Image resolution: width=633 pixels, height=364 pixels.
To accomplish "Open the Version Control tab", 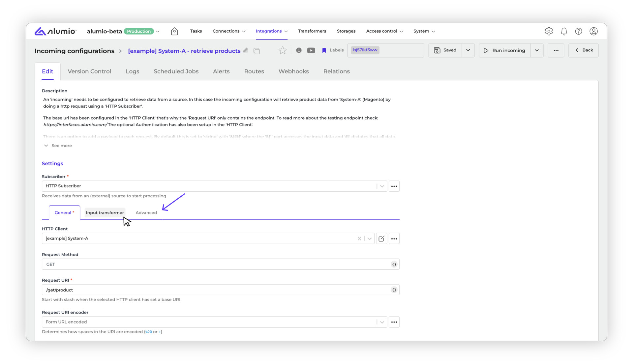I will click(x=89, y=71).
